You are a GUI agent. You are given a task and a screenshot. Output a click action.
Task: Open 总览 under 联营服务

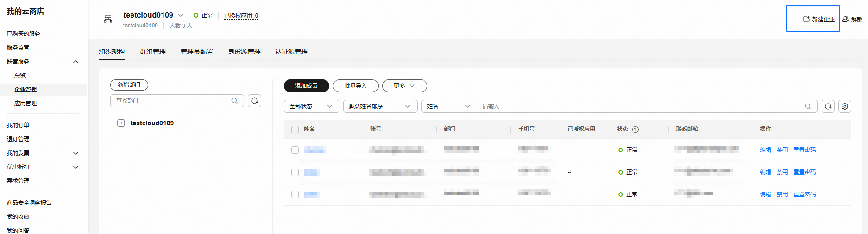[x=20, y=76]
